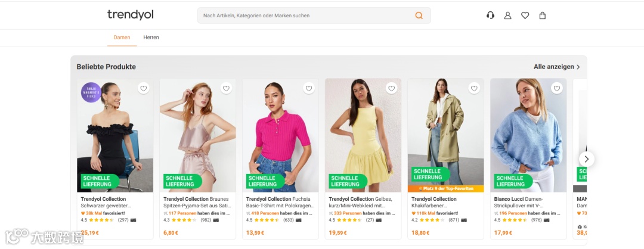This screenshot has width=644, height=249.
Task: Click the (871) review count
Action: point(454,220)
